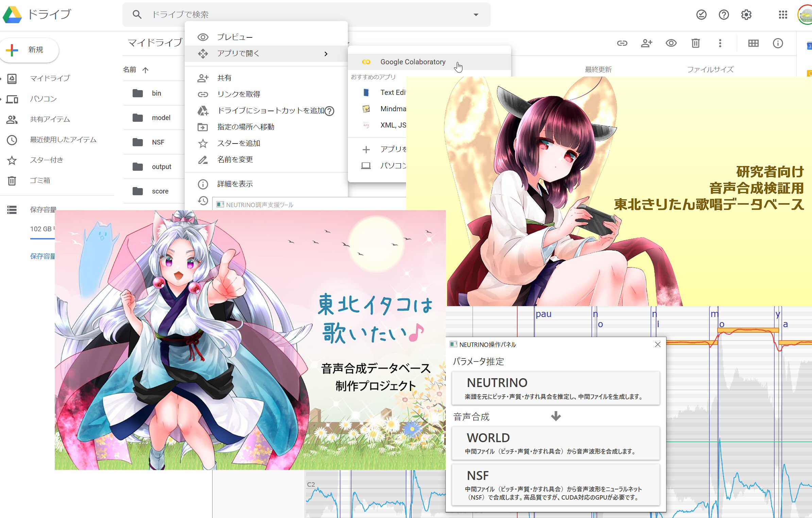Open 共有アイテム in the sidebar
Screen dimensions: 812x518
coord(50,119)
